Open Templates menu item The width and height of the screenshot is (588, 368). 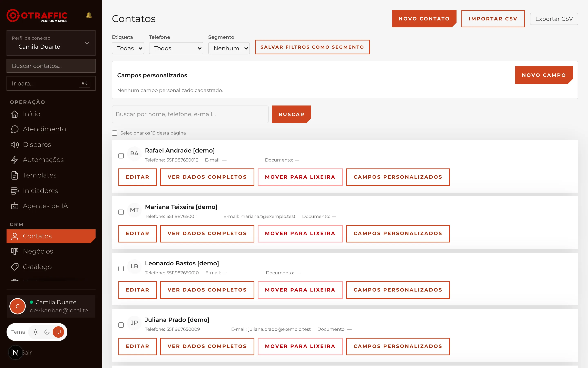pos(51,175)
